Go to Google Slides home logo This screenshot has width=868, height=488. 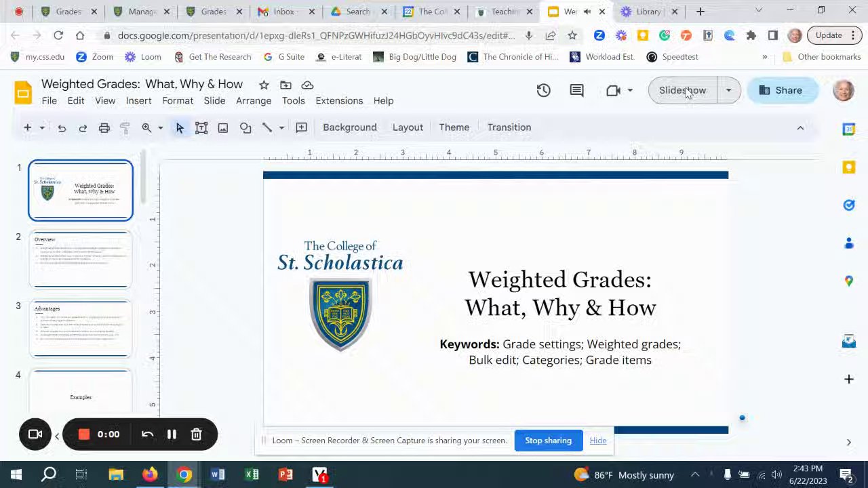pos(22,92)
